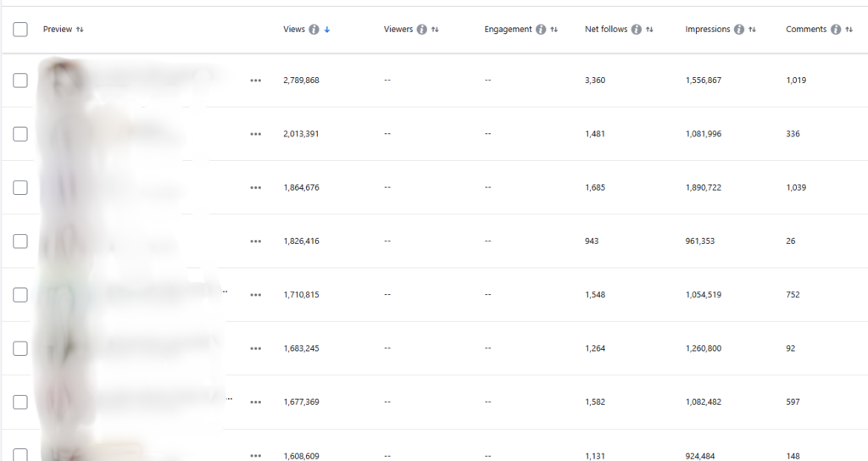Select the checkbox for 1,826,416 views row
This screenshot has width=868, height=461.
[x=20, y=242]
